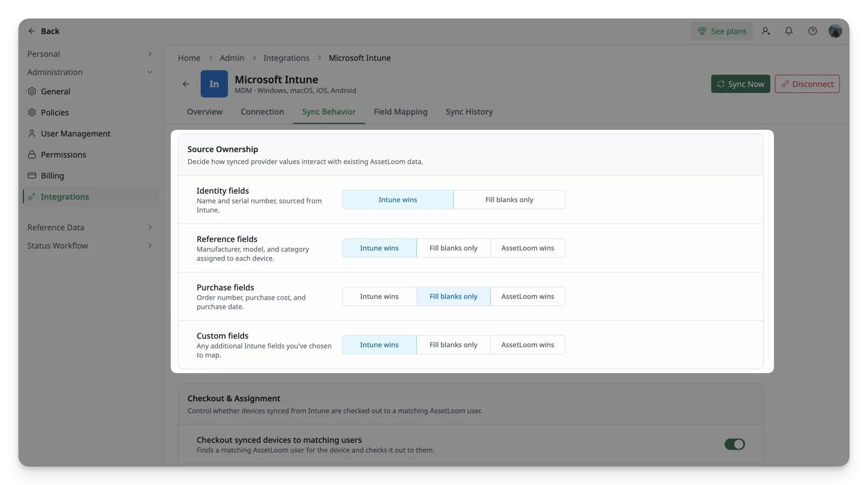The image size is (868, 485).
Task: Click the See plans button
Action: point(722,31)
